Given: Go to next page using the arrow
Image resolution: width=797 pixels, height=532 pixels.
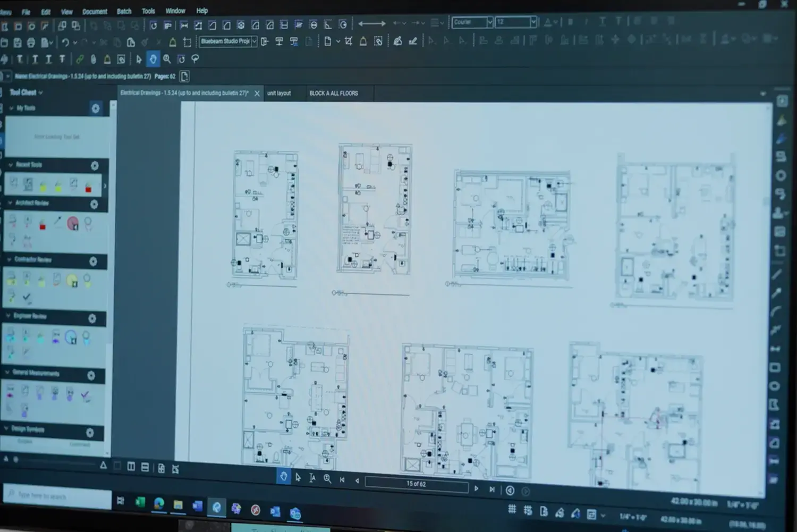Looking at the screenshot, I should click(476, 488).
